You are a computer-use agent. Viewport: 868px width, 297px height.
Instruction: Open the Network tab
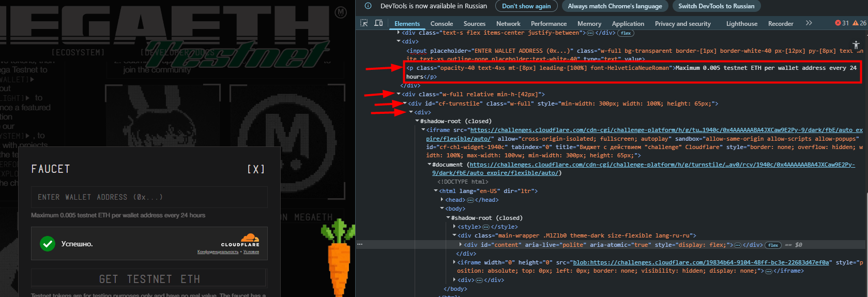click(508, 24)
